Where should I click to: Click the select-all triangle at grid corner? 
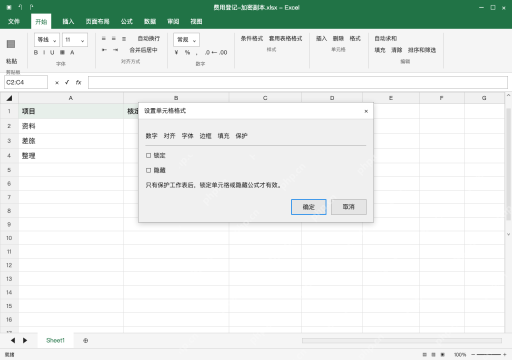(9, 98)
